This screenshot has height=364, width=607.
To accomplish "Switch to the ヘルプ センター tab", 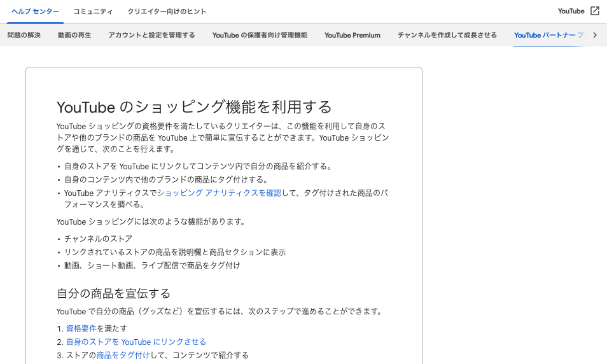I will pos(35,11).
